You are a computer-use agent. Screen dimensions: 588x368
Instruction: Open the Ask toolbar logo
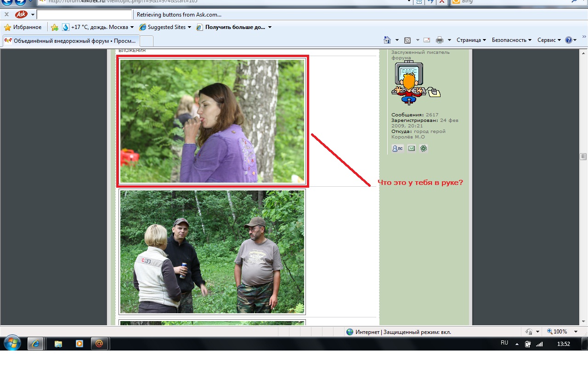[x=21, y=14]
